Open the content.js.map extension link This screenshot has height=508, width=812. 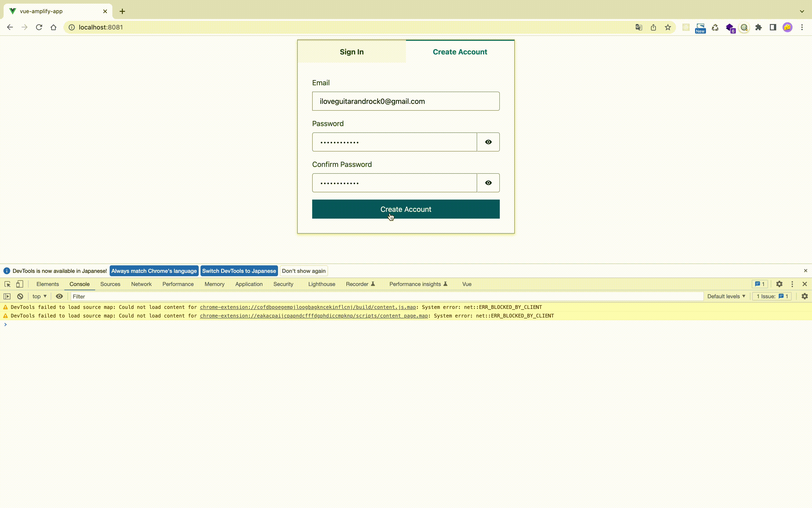coord(308,307)
